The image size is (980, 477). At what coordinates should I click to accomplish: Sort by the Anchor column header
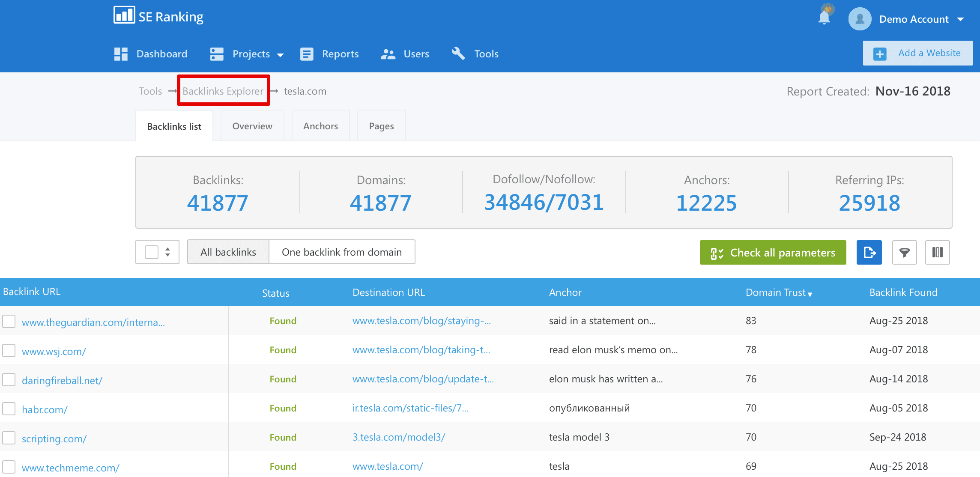[565, 292]
